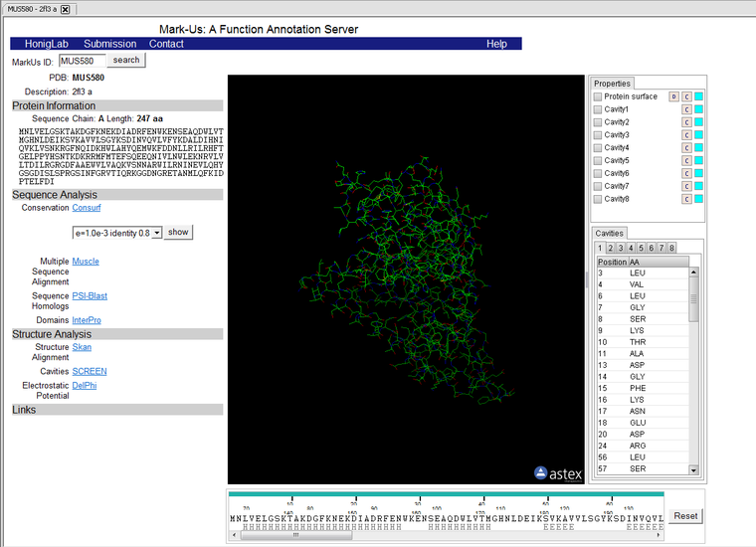The height and width of the screenshot is (547, 756).
Task: Click the C icon for Cavity3
Action: [x=686, y=135]
